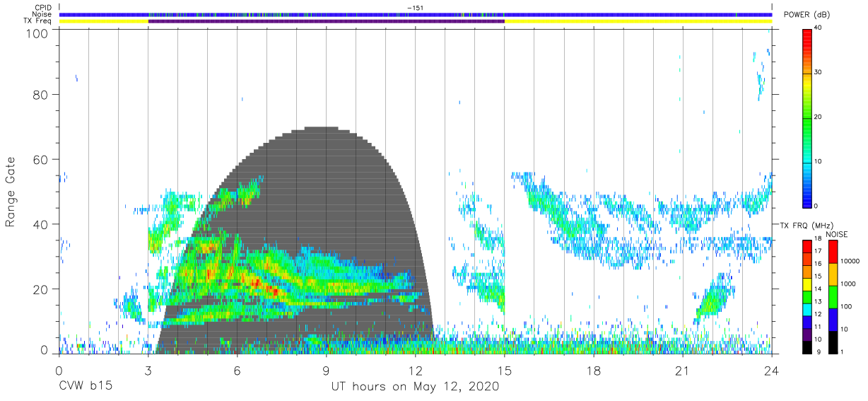This screenshot has width=868, height=401.
Task: Click the x-axis tick label "24"
Action: 771,371
